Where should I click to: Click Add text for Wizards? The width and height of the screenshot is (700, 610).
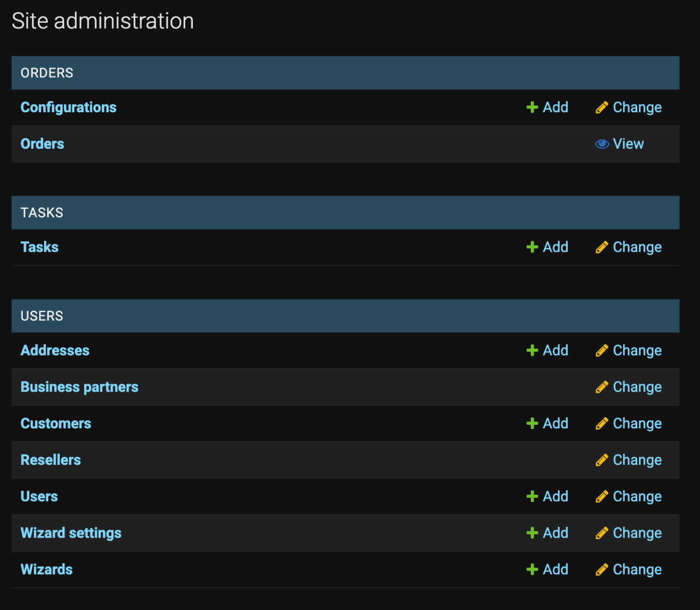tap(556, 569)
